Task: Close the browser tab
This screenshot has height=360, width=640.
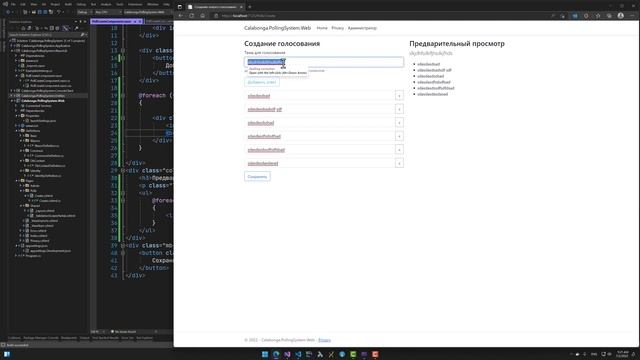Action: [x=241, y=7]
